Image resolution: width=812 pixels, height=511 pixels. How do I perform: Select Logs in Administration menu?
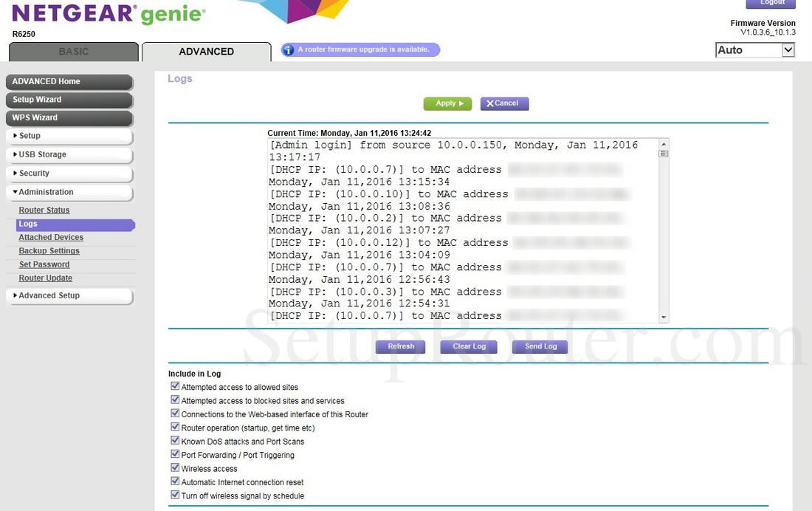(x=75, y=224)
